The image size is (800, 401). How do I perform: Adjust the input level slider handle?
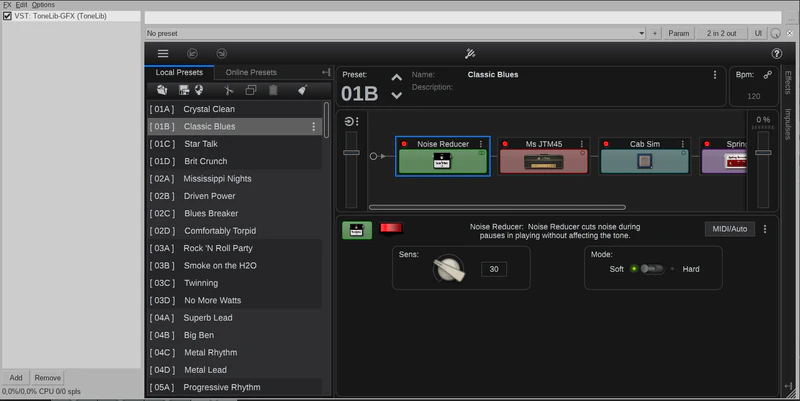(351, 153)
